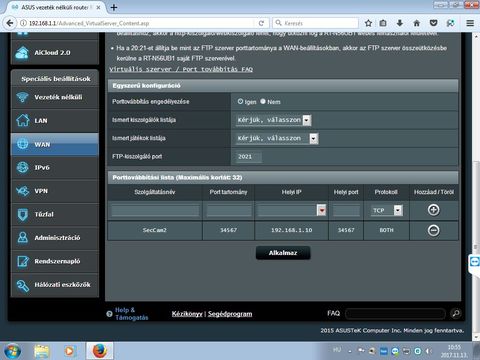Open Tűzfal settings menu item
The image size is (480, 360).
pos(55,214)
